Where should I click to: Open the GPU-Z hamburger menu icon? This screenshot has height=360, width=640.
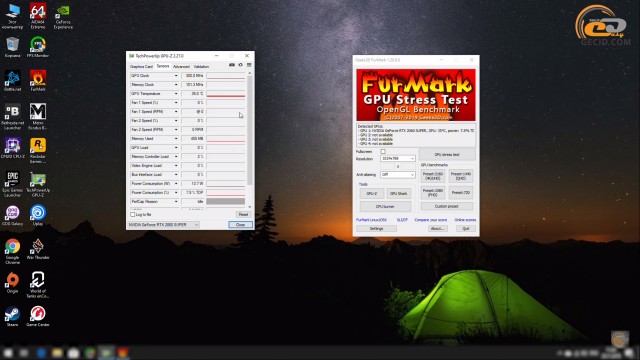249,65
